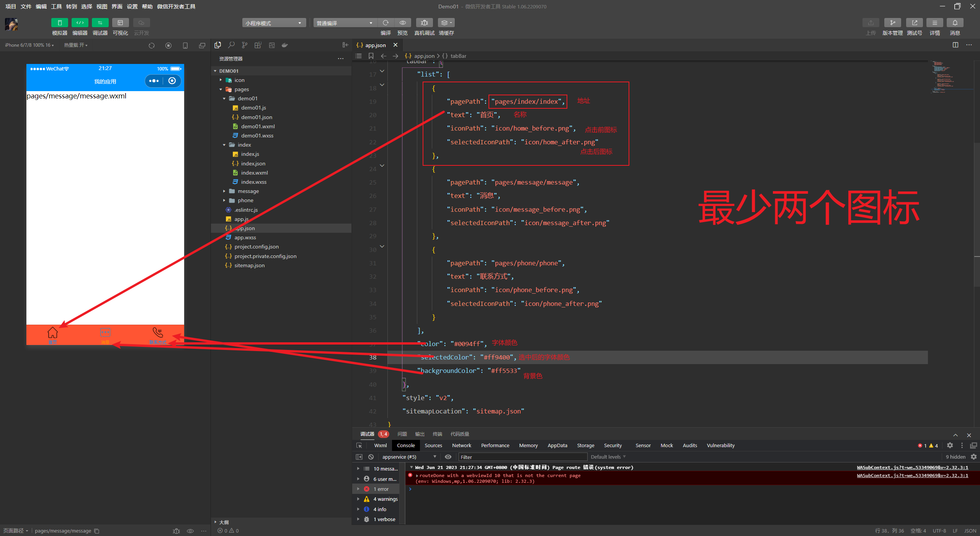Toggle the console sidebar icon
Image resolution: width=980 pixels, height=536 pixels.
click(359, 457)
